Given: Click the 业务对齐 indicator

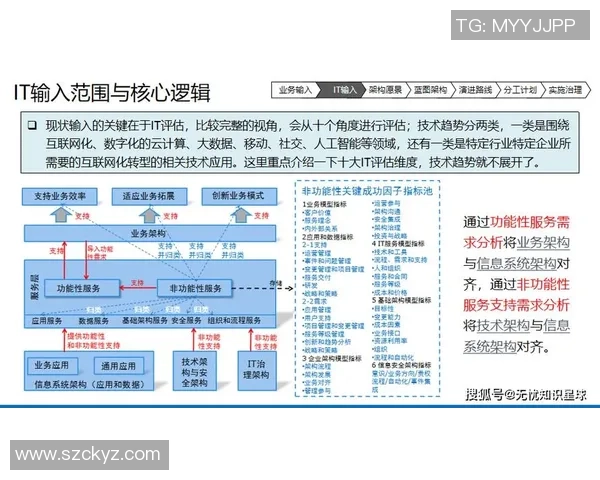Looking at the screenshot, I should pyautogui.click(x=317, y=382).
